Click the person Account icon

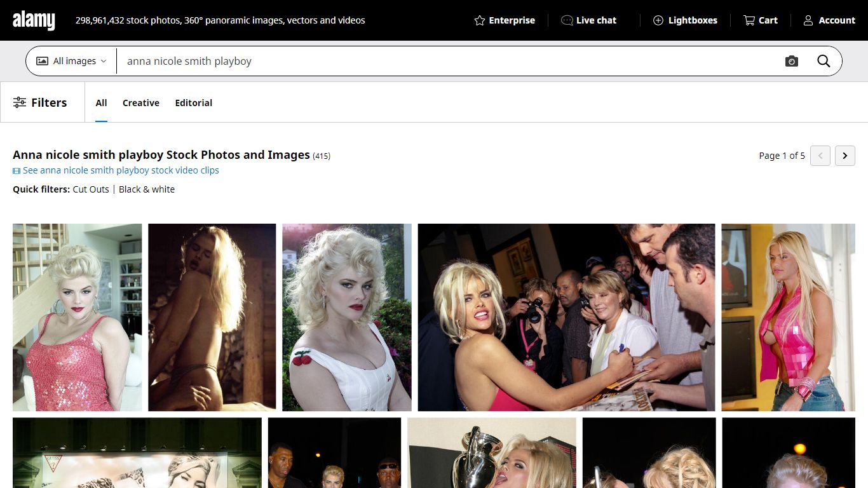(808, 20)
